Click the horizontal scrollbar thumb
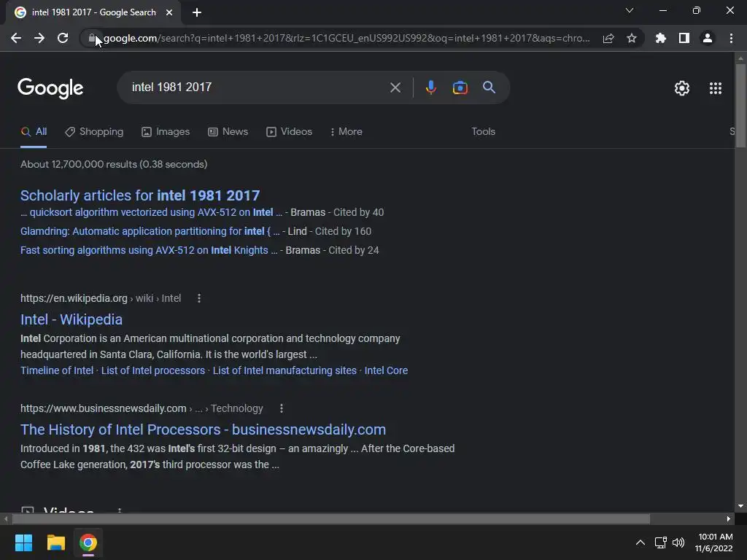747x560 pixels. [x=331, y=519]
